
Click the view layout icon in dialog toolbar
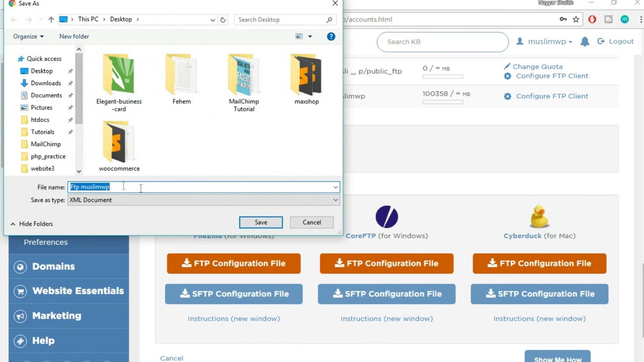[299, 36]
